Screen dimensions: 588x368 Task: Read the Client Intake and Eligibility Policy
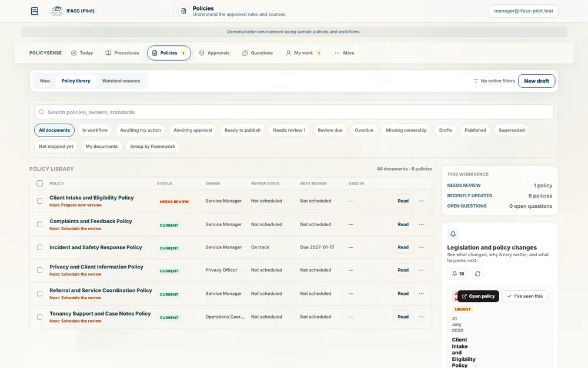[403, 201]
